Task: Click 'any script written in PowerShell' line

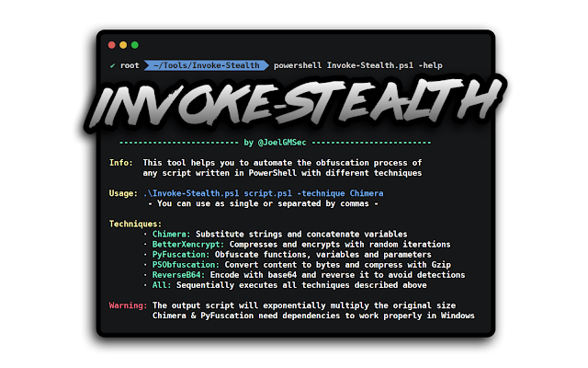Action: [282, 173]
